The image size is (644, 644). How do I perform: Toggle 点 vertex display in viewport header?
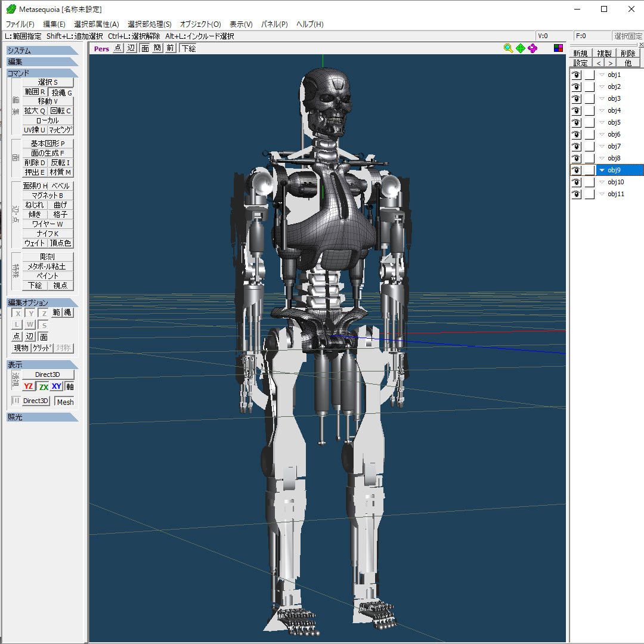coord(118,48)
